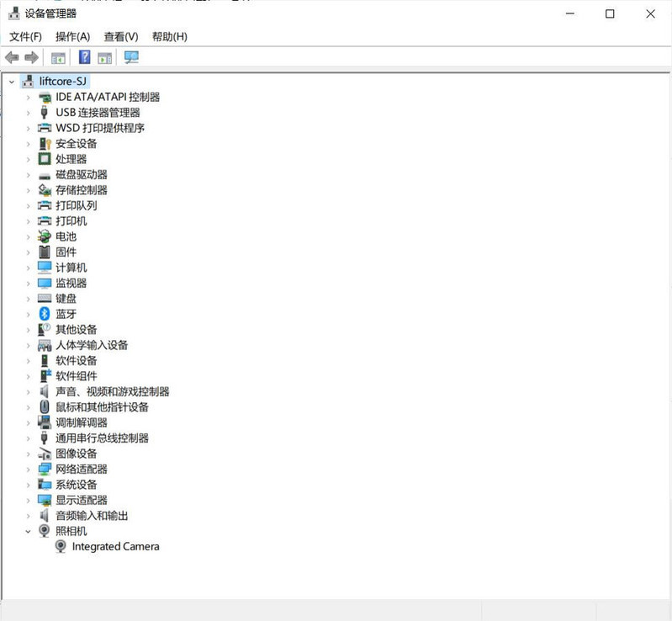
Task: Expand the 软件设备 node
Action: click(29, 361)
